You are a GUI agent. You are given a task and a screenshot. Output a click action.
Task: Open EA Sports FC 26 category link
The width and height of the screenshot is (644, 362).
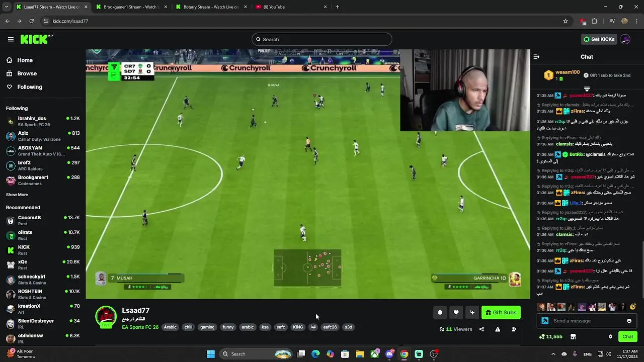coord(140,327)
